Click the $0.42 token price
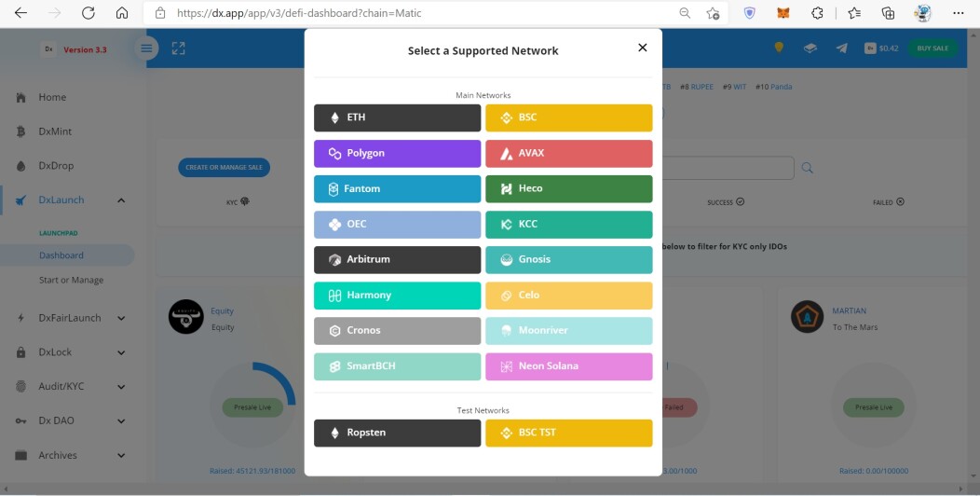Viewport: 980px width, 496px height. pyautogui.click(x=888, y=48)
